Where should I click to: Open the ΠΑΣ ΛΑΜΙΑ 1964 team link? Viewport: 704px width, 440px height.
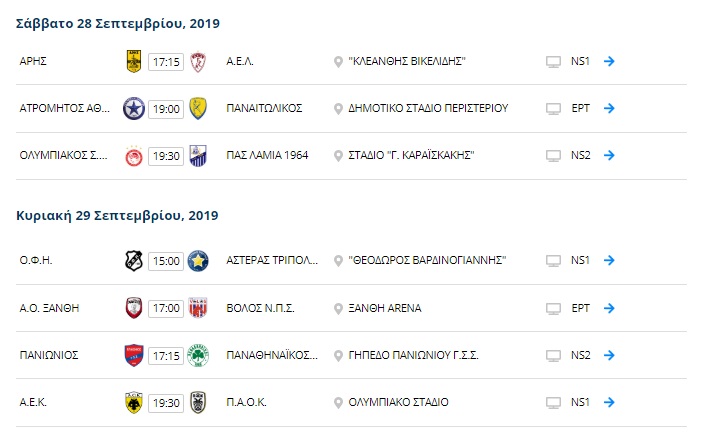267,155
